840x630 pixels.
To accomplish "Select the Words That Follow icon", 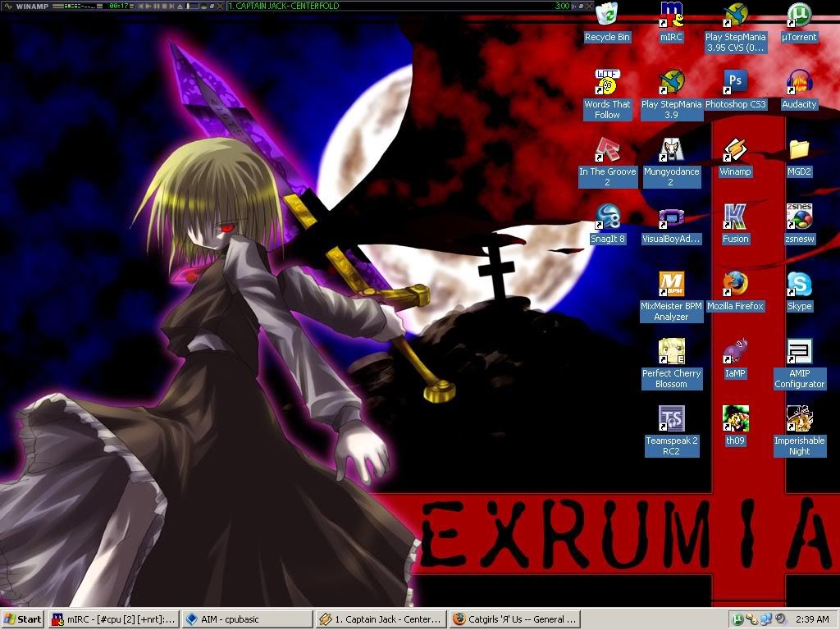I will tap(607, 95).
